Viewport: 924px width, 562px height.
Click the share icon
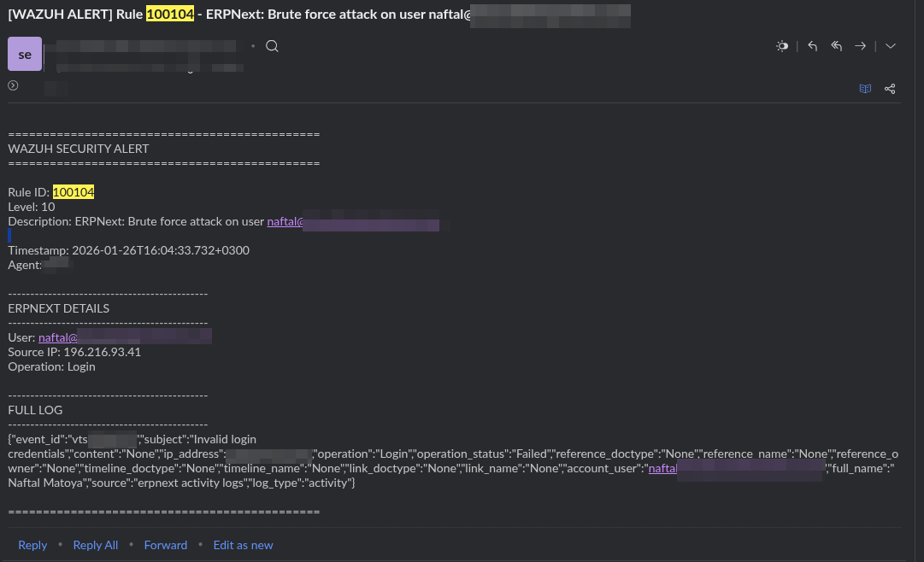(x=890, y=89)
